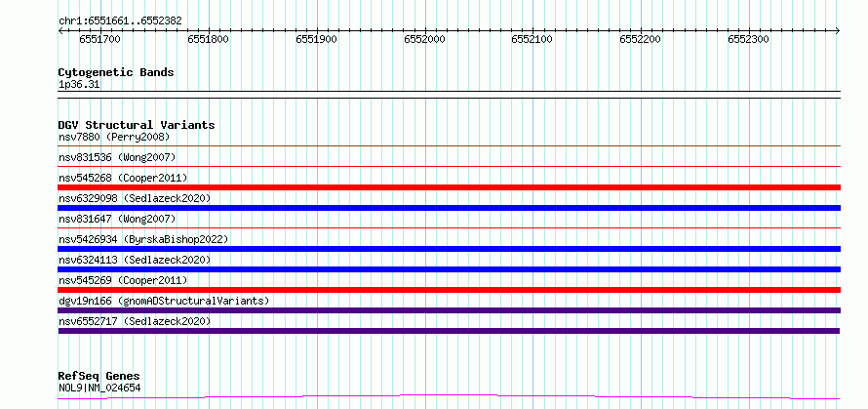Image resolution: width=868 pixels, height=409 pixels.
Task: Click the purple bar under nsv6552717
Action: point(449,331)
